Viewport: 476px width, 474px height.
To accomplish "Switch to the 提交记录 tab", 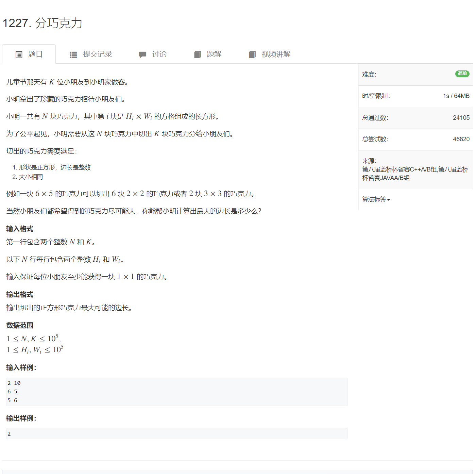I will [91, 54].
